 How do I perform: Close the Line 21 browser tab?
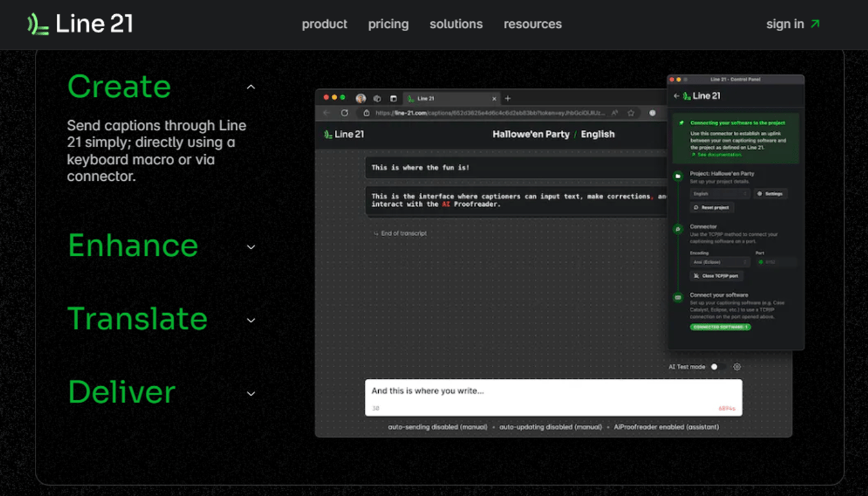tap(494, 99)
